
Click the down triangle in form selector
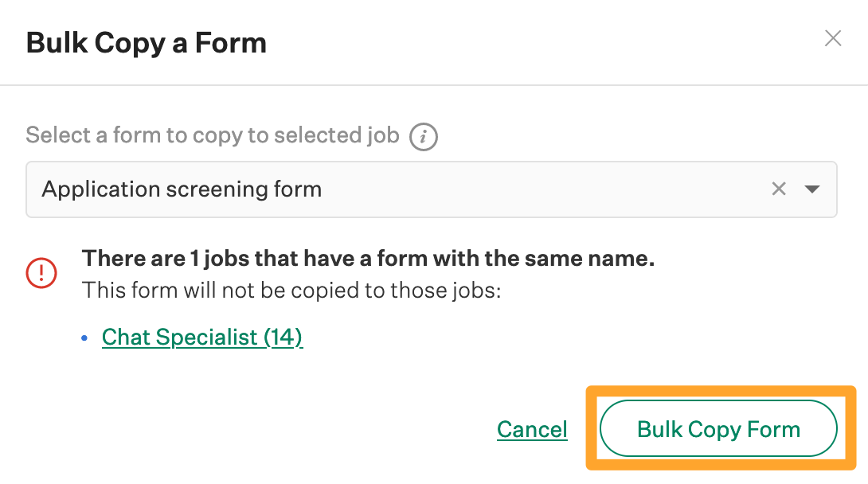tap(811, 189)
